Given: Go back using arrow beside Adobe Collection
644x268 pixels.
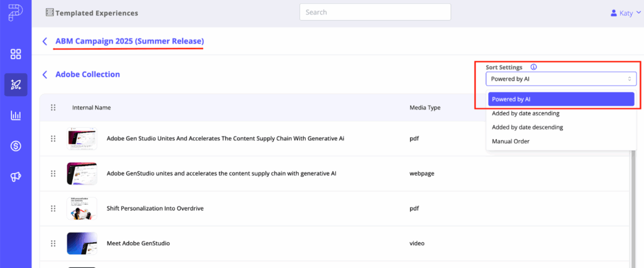Looking at the screenshot, I should [45, 75].
